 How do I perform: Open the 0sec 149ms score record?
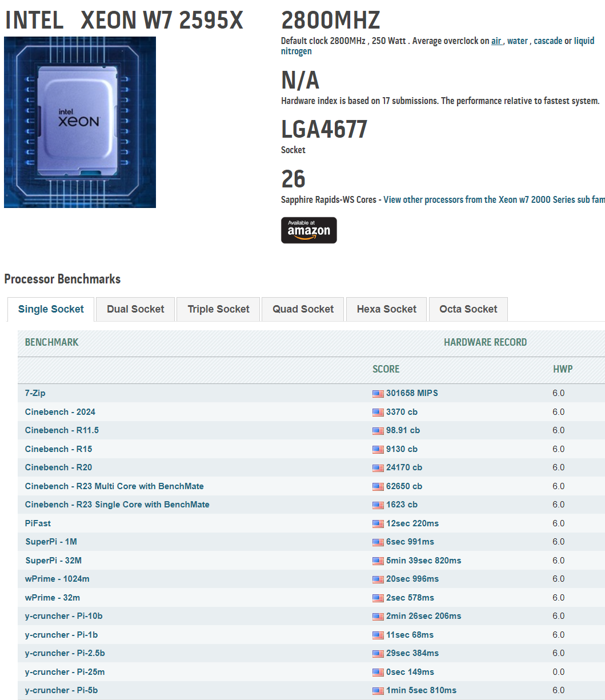pos(410,672)
